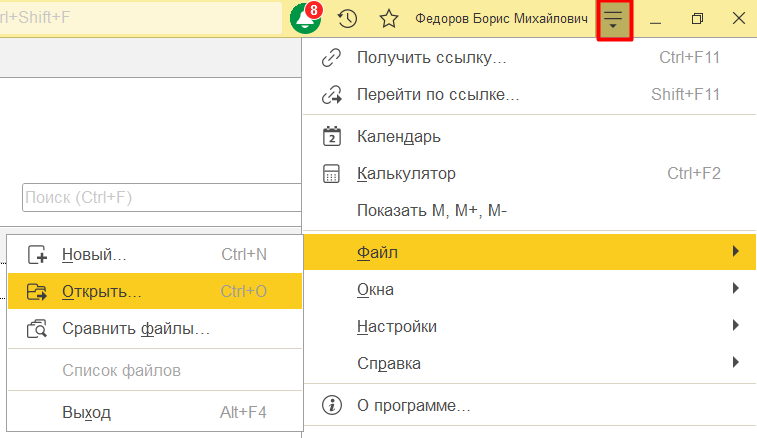Click the Ctrl+N shortcut text

click(244, 254)
